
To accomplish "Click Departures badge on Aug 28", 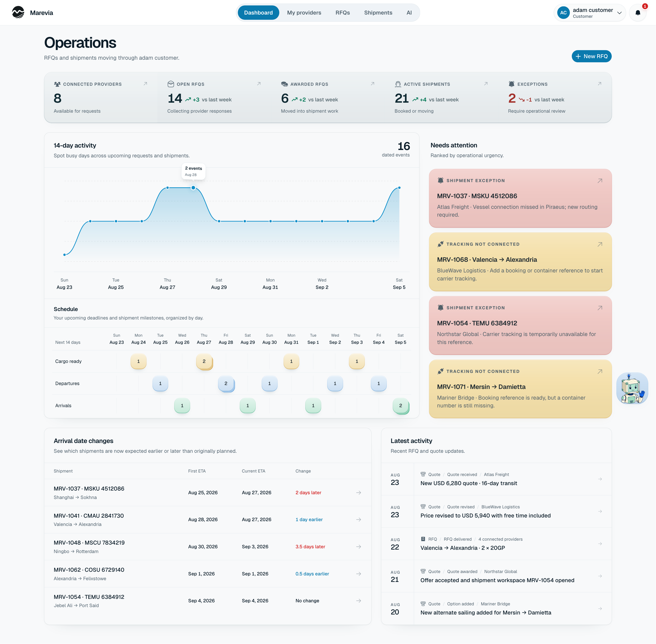I will click(226, 383).
